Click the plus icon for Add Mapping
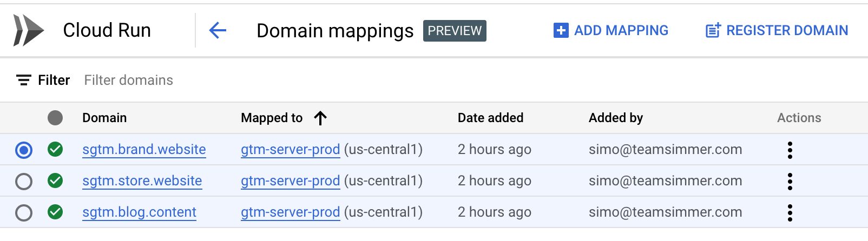Image resolution: width=868 pixels, height=241 pixels. (561, 30)
